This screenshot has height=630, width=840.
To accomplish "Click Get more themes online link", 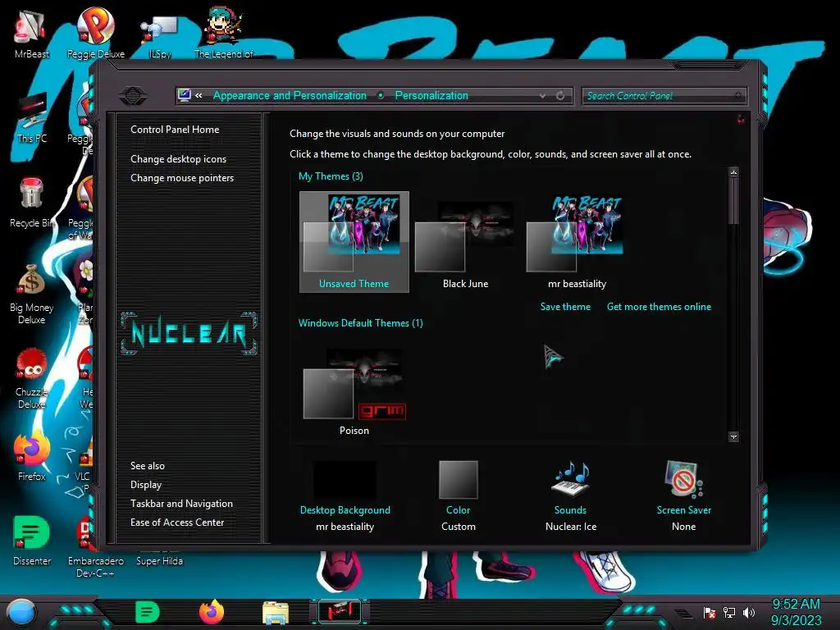I will [659, 307].
